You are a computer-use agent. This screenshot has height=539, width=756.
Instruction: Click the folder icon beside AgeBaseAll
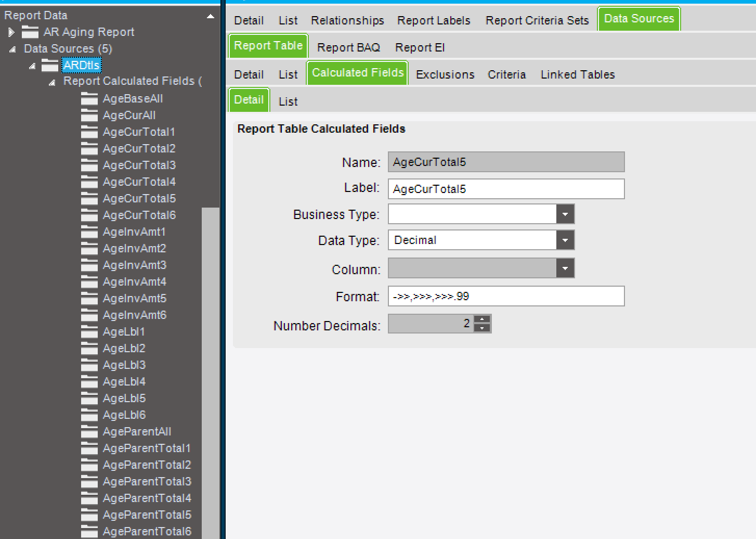[x=89, y=99]
